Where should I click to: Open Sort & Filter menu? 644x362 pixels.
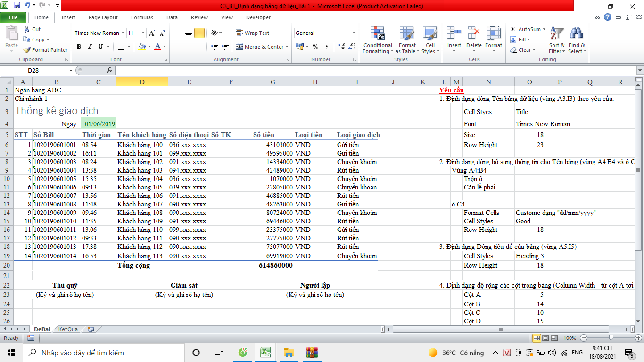click(x=557, y=41)
